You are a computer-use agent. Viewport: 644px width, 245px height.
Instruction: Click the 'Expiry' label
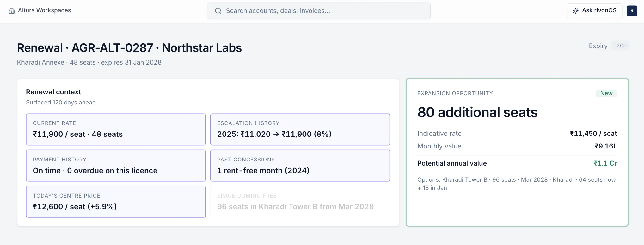[598, 46]
